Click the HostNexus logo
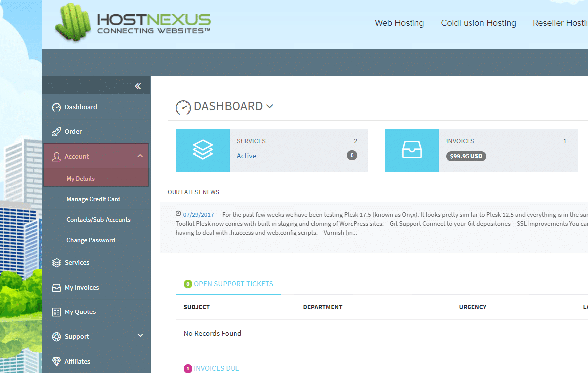 [x=132, y=23]
